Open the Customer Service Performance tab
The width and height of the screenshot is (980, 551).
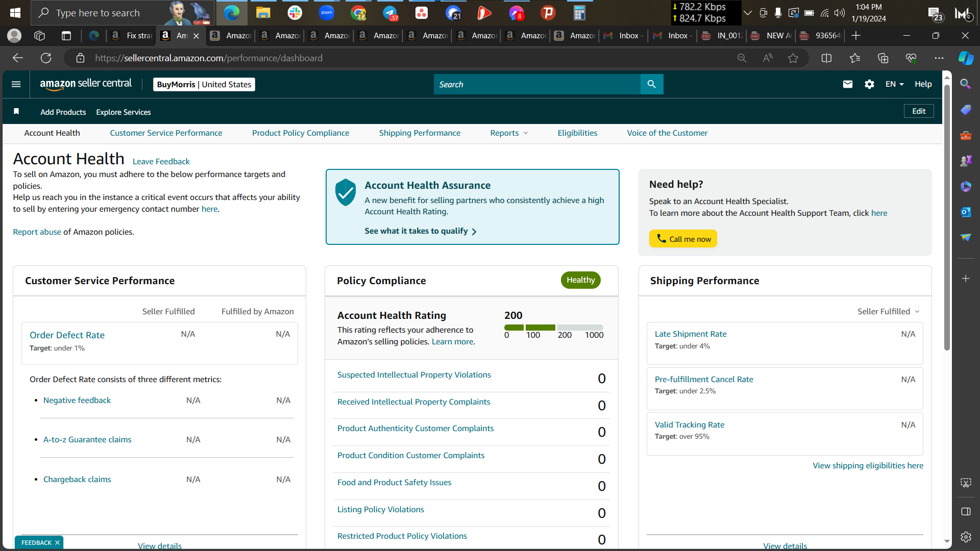point(166,133)
